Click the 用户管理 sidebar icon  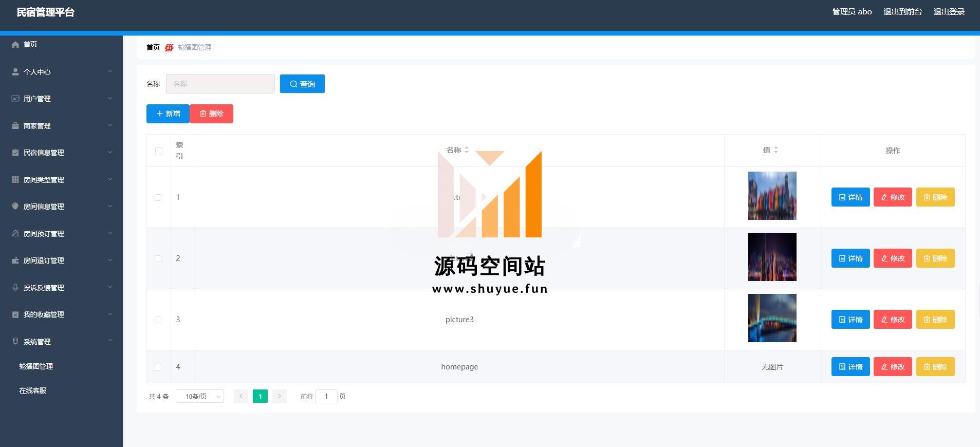coord(15,99)
